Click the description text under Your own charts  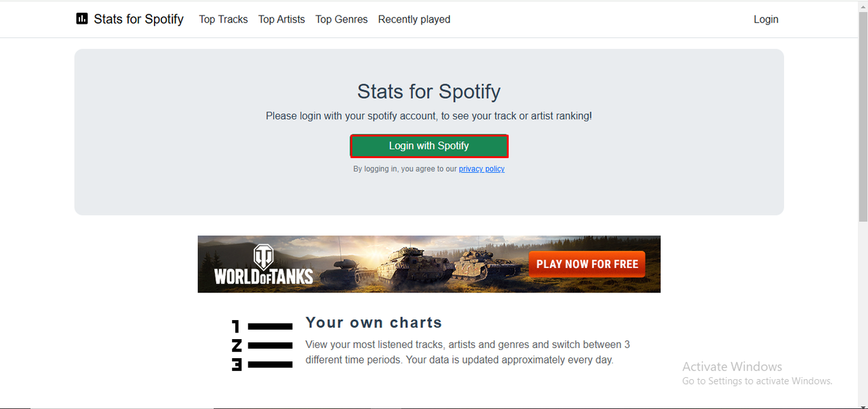pos(467,352)
